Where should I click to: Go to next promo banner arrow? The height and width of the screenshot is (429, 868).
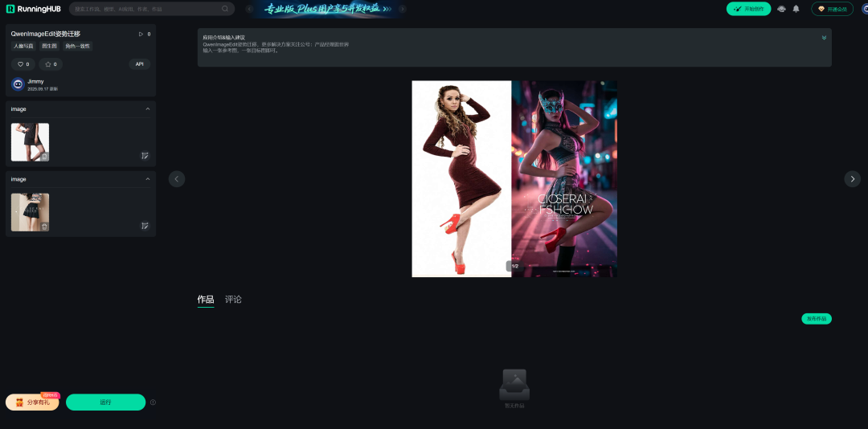(403, 9)
